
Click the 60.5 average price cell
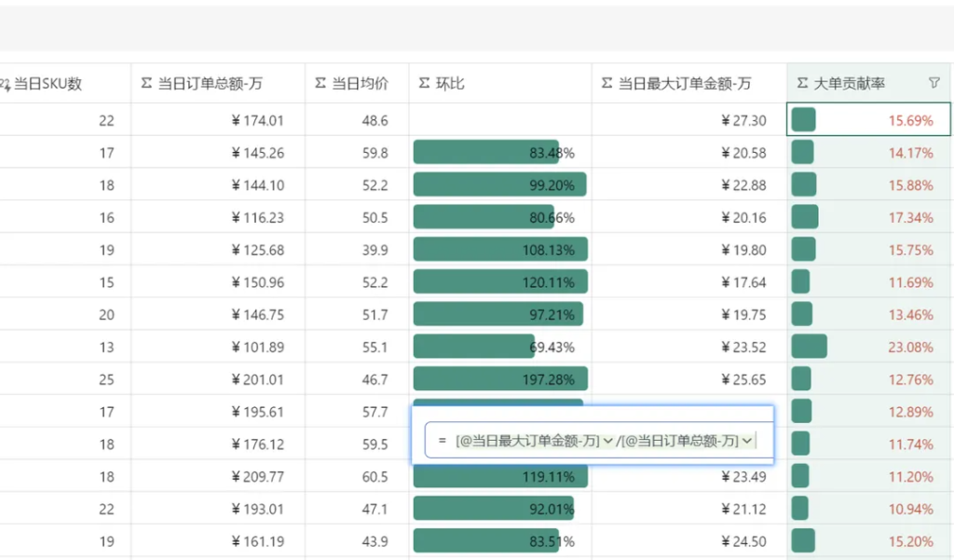pyautogui.click(x=357, y=476)
